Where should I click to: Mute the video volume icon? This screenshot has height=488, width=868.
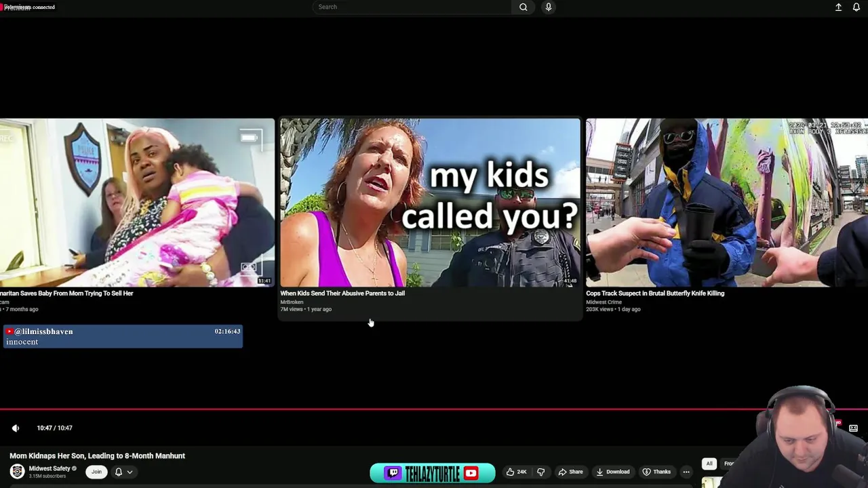pos(16,428)
